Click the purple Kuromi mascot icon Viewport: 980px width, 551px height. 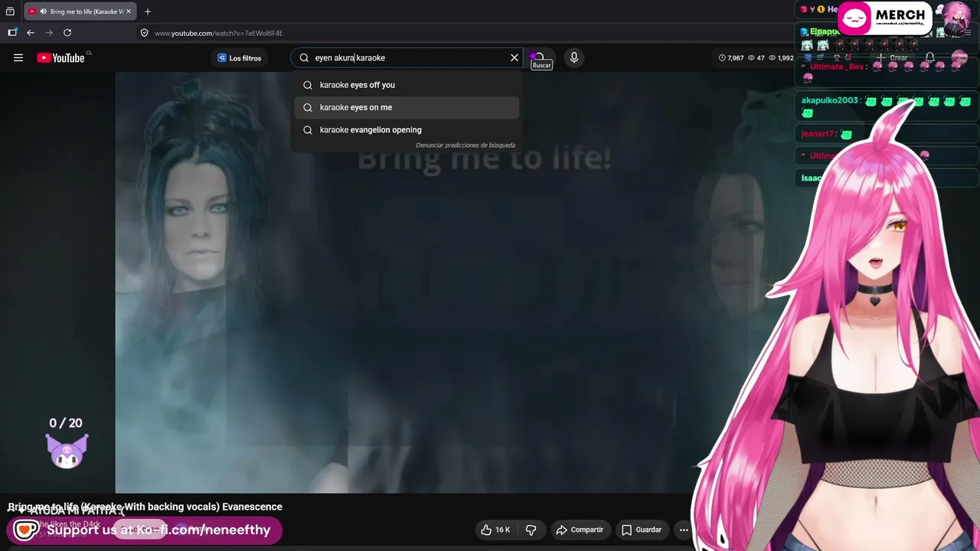point(67,451)
